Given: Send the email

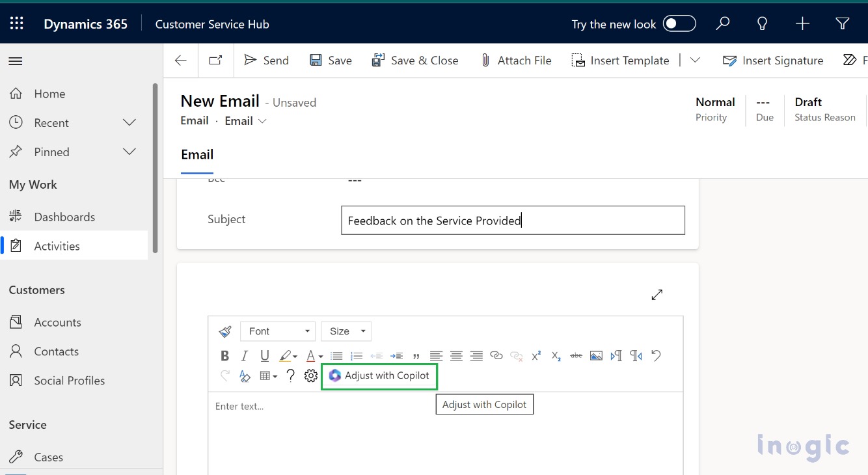Looking at the screenshot, I should click(x=266, y=61).
